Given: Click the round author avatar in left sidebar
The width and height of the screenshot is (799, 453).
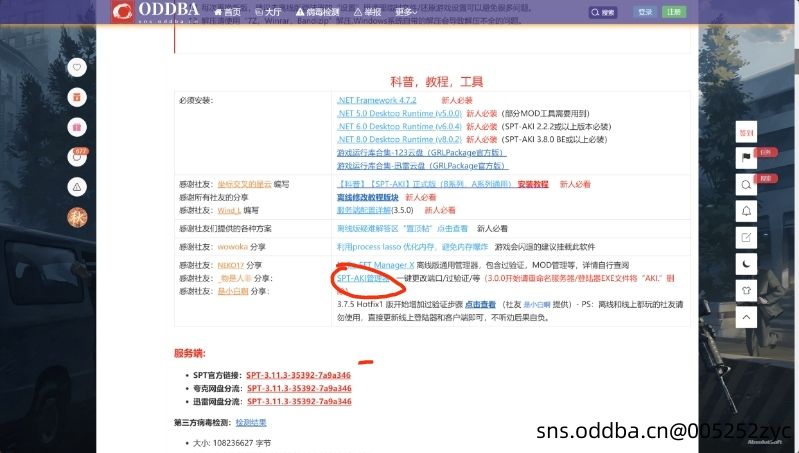Looking at the screenshot, I should pyautogui.click(x=77, y=218).
